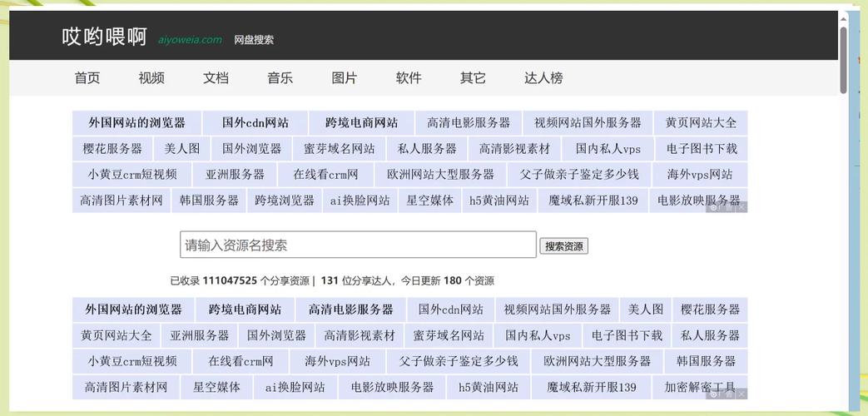
Task: Open the 达人榜 ranking tab
Action: (x=543, y=78)
